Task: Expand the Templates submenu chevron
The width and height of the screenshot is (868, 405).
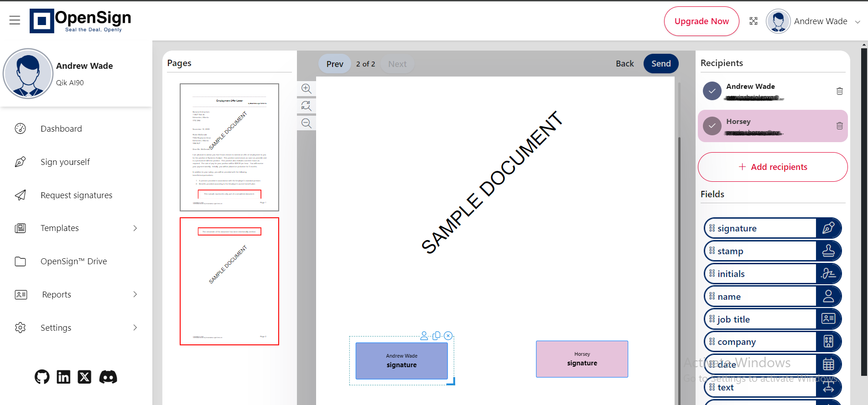Action: pos(135,228)
